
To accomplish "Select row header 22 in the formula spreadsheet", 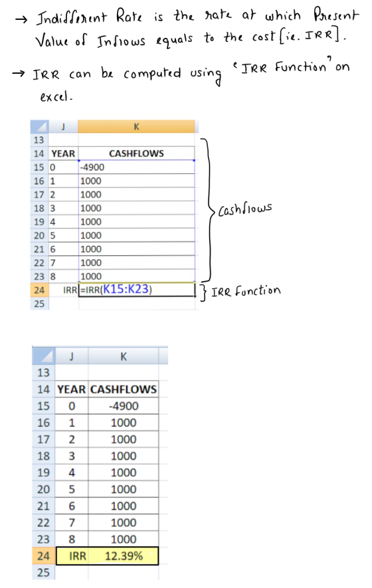I will pos(39,263).
